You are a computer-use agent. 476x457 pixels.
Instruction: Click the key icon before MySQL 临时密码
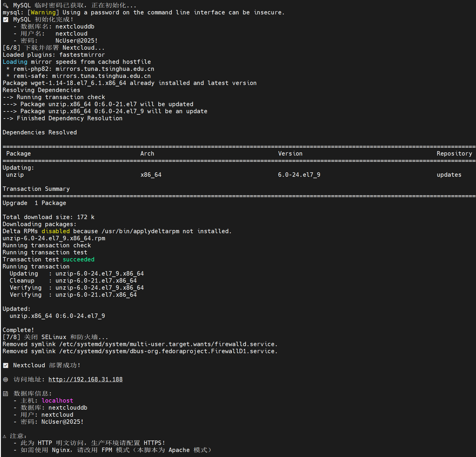(6, 5)
